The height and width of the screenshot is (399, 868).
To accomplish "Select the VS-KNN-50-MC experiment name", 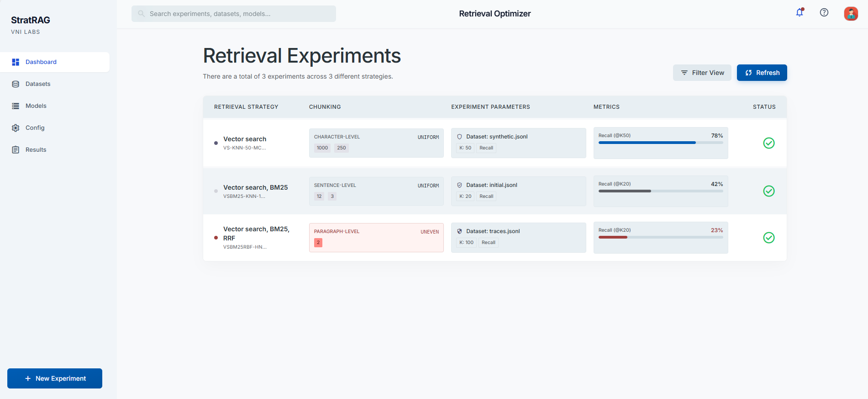I will [244, 148].
